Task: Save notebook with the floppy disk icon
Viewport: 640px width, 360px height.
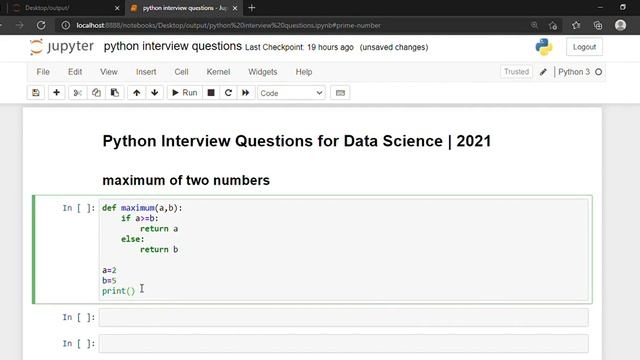Action: pyautogui.click(x=36, y=93)
